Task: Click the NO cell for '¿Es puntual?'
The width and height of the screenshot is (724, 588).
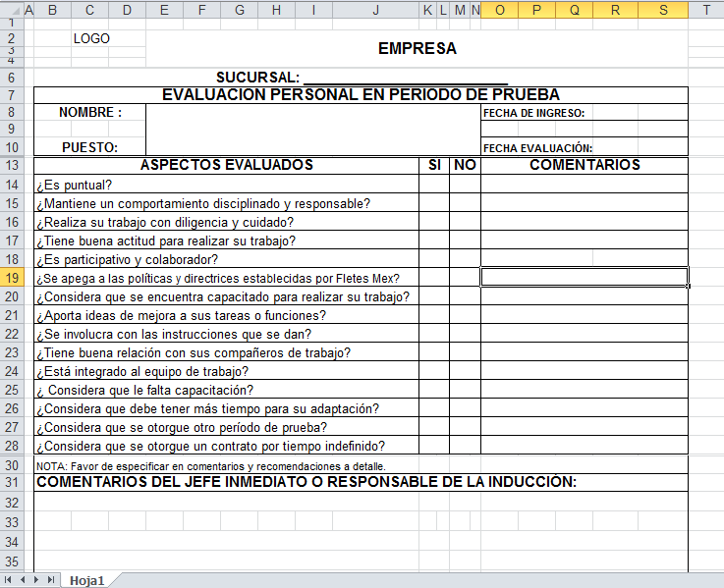Action: point(465,185)
